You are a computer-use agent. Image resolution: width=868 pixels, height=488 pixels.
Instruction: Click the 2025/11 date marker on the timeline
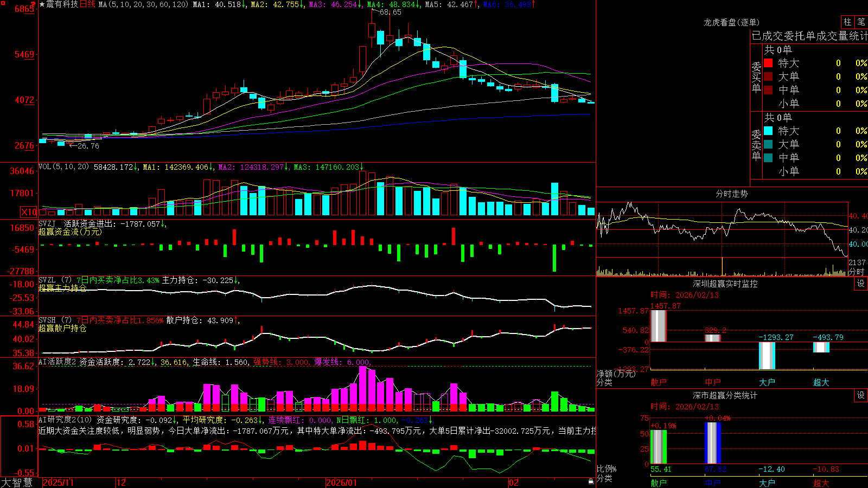click(x=58, y=483)
